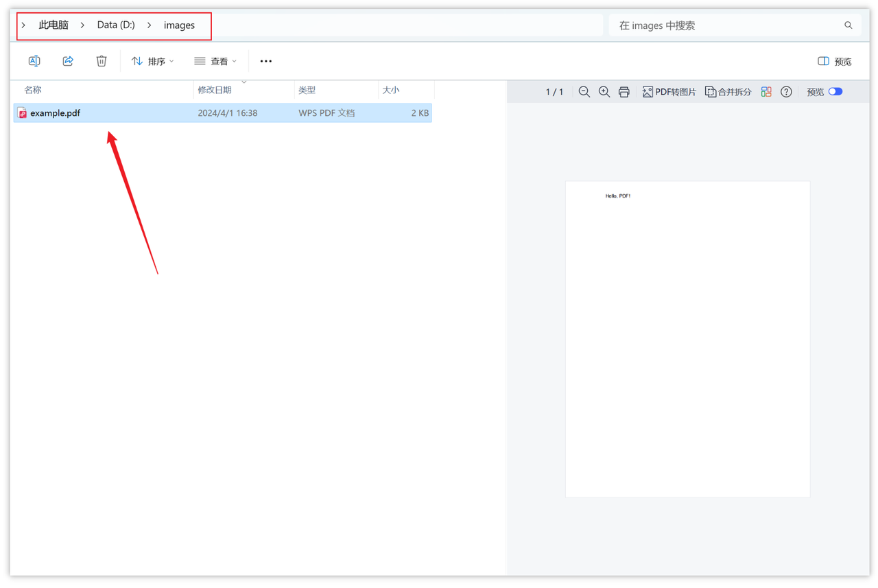Click the WPS PDF 文档 type cell
Viewport: 878px width, 588px height.
pyautogui.click(x=327, y=113)
